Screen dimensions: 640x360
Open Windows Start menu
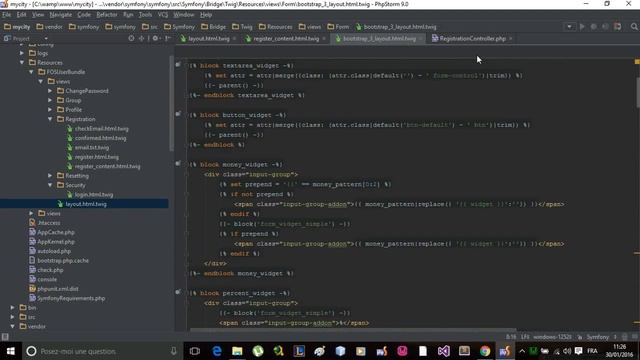10,351
